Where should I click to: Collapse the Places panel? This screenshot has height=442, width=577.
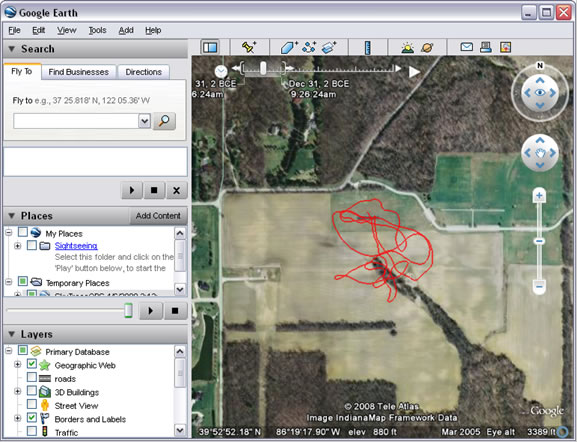pos(12,216)
